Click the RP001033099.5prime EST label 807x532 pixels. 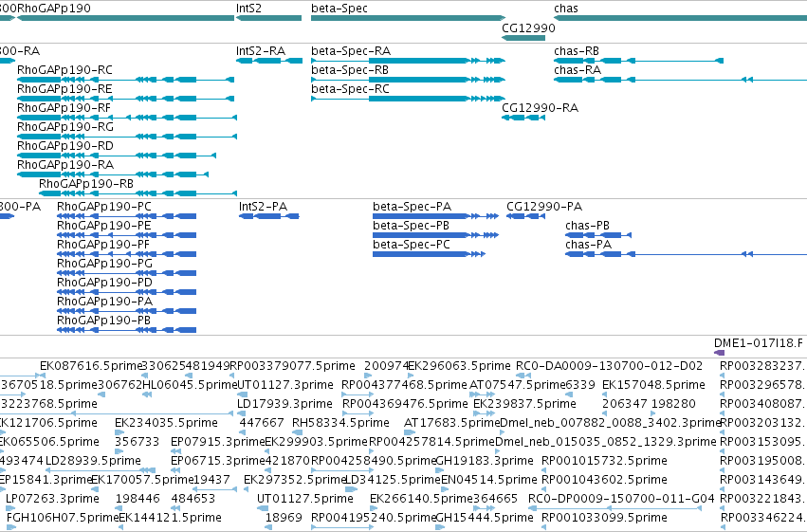pos(604,518)
